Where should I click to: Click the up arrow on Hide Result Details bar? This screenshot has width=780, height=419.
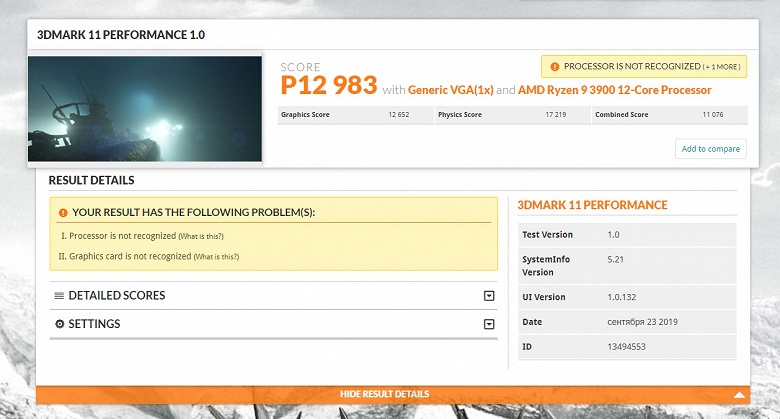pyautogui.click(x=739, y=395)
